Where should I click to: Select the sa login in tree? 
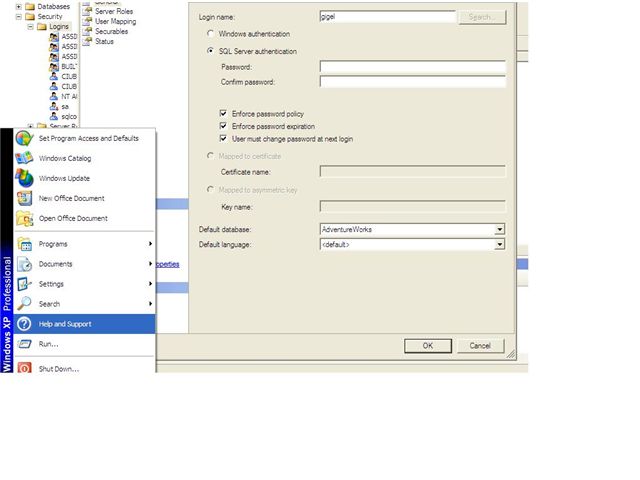tap(65, 105)
